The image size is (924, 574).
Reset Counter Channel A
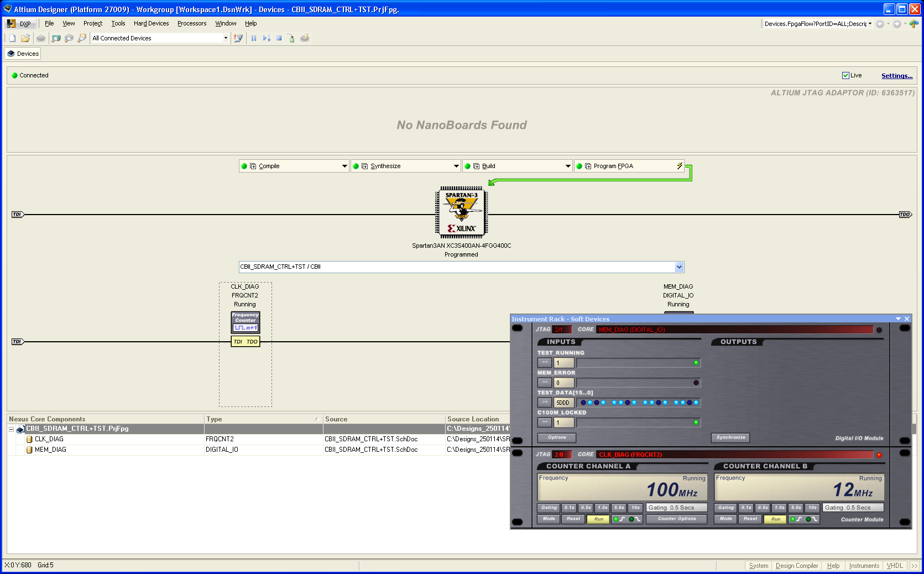point(573,519)
